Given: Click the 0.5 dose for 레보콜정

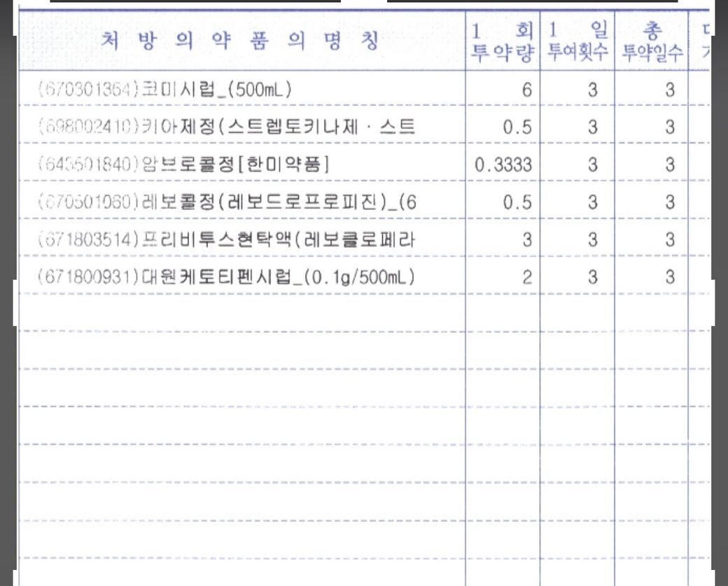Looking at the screenshot, I should pos(517,203).
